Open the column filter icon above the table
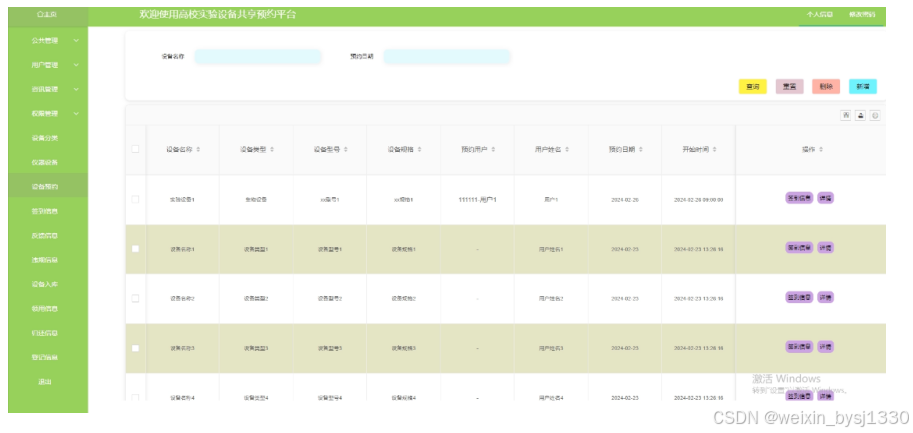The image size is (913, 433). [x=845, y=116]
